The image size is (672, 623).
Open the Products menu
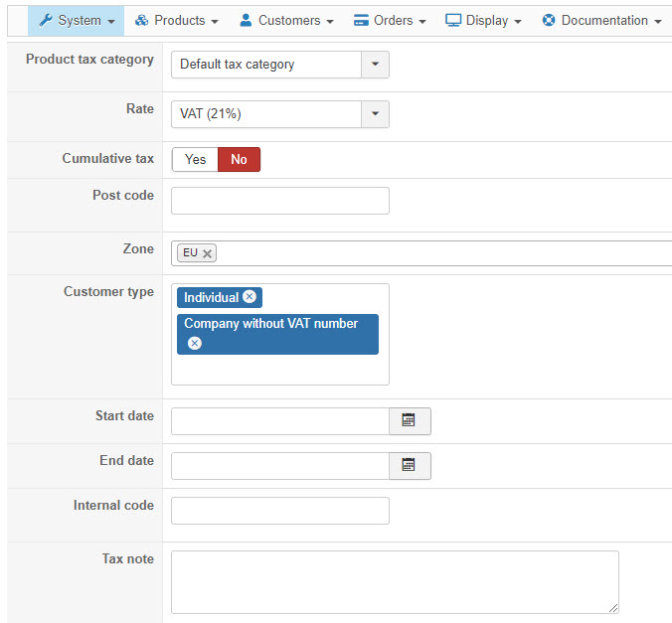pyautogui.click(x=176, y=20)
